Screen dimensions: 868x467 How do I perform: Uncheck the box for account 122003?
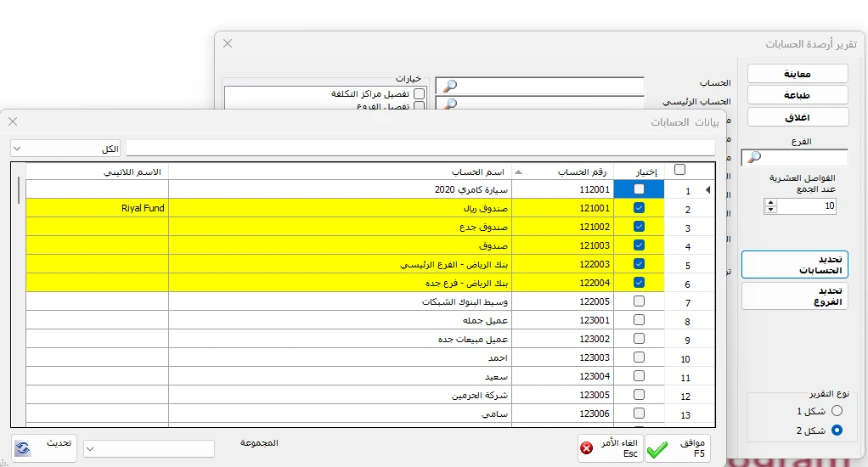(639, 264)
